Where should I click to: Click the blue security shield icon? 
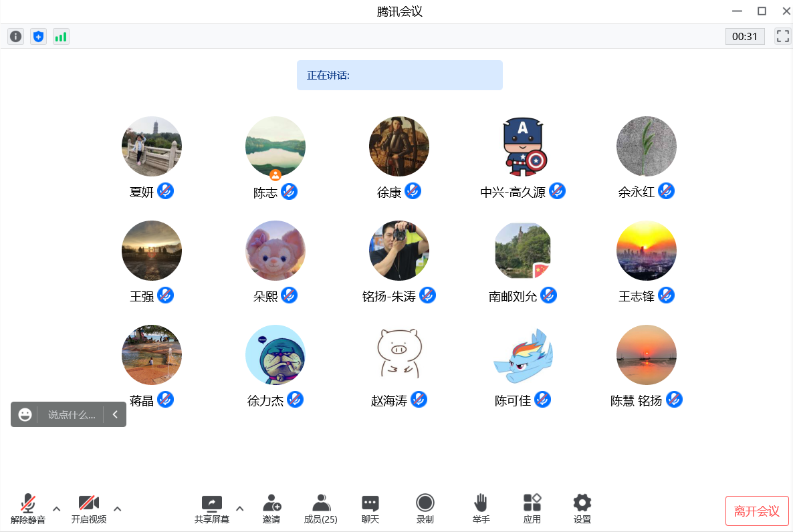[x=38, y=37]
